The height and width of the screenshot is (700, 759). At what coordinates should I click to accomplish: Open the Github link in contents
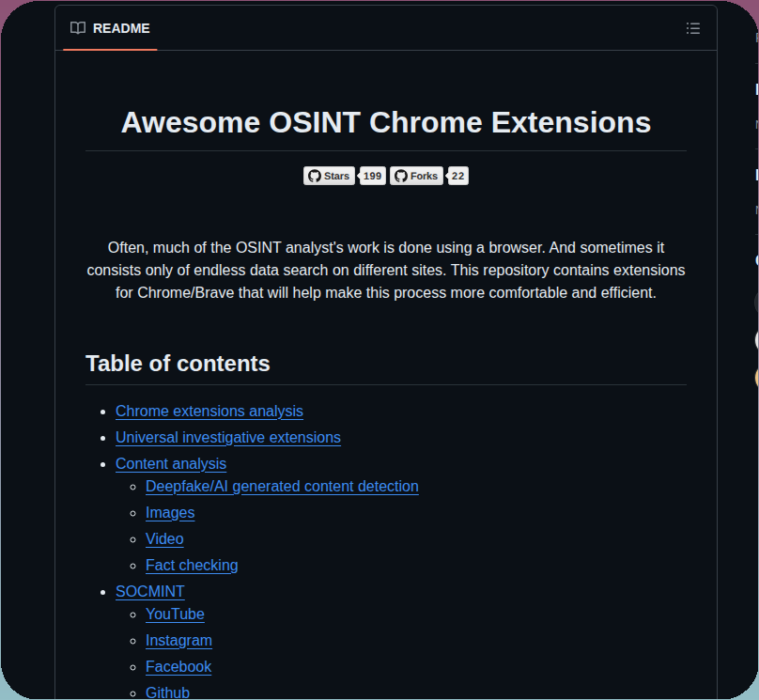point(167,692)
